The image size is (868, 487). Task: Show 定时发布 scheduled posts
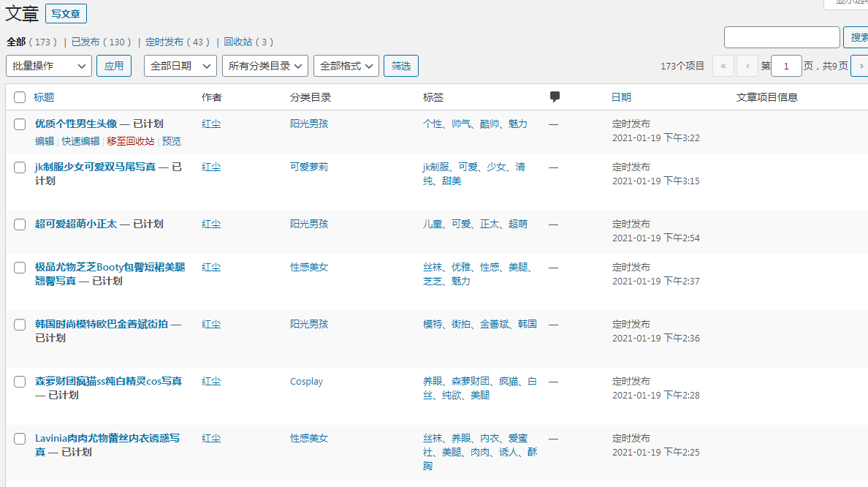coord(164,42)
